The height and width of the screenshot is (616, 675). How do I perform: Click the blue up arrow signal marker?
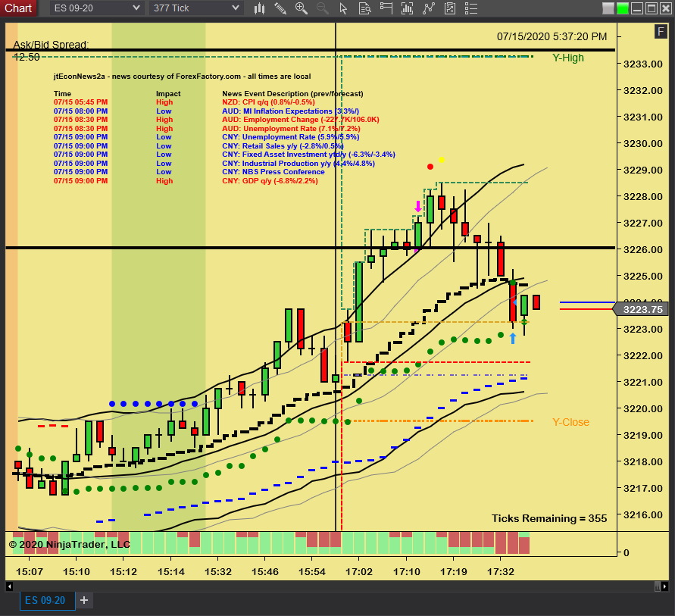click(512, 339)
